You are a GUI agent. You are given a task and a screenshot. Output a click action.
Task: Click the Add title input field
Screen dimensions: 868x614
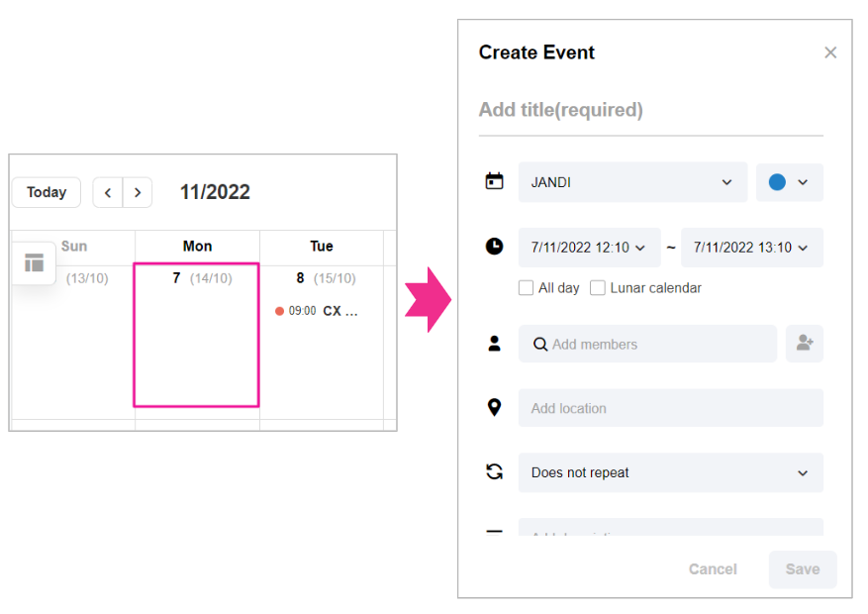[650, 110]
